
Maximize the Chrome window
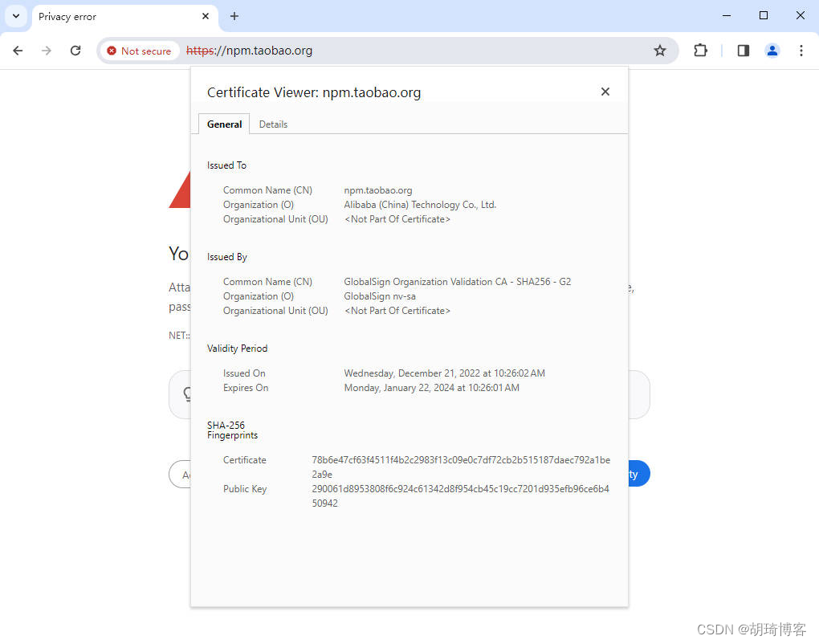coord(763,16)
